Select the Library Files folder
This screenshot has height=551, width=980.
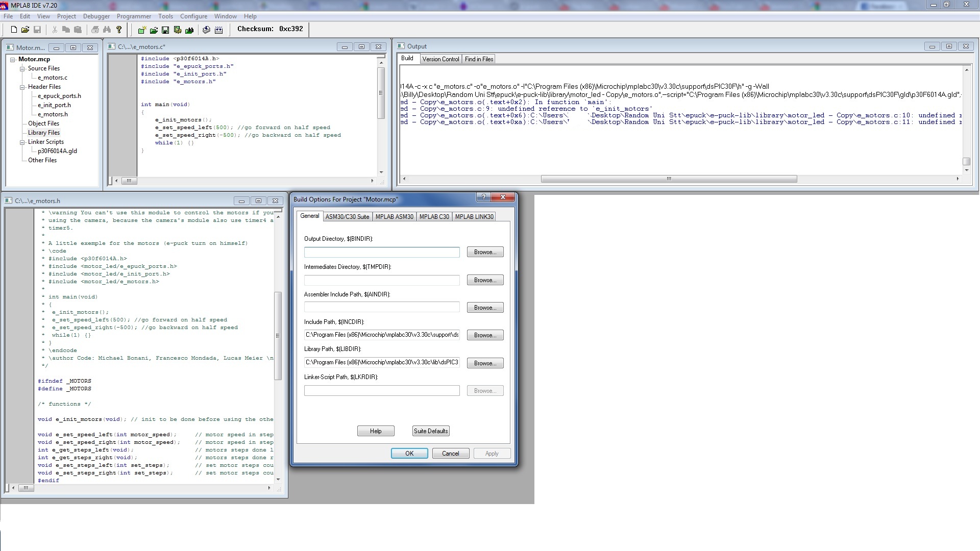(44, 133)
